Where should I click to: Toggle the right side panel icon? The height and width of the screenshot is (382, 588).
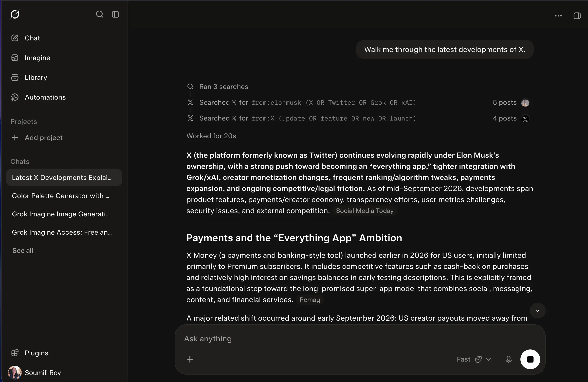click(x=577, y=16)
